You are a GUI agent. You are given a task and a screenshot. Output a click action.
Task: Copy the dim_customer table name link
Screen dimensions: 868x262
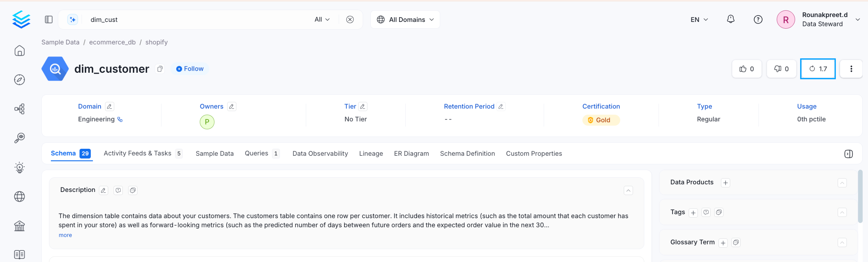(160, 69)
